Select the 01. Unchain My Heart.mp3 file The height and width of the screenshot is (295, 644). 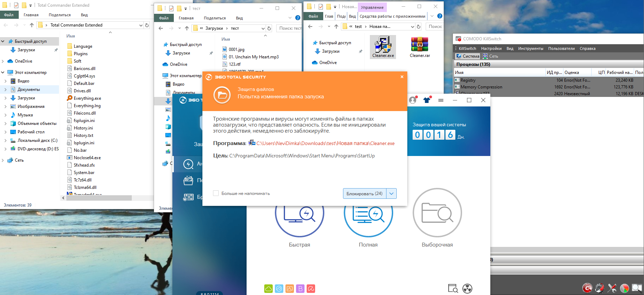(x=253, y=57)
